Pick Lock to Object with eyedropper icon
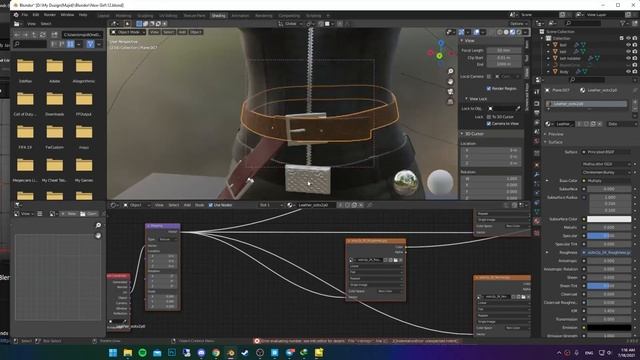640x360 pixels. click(x=518, y=109)
